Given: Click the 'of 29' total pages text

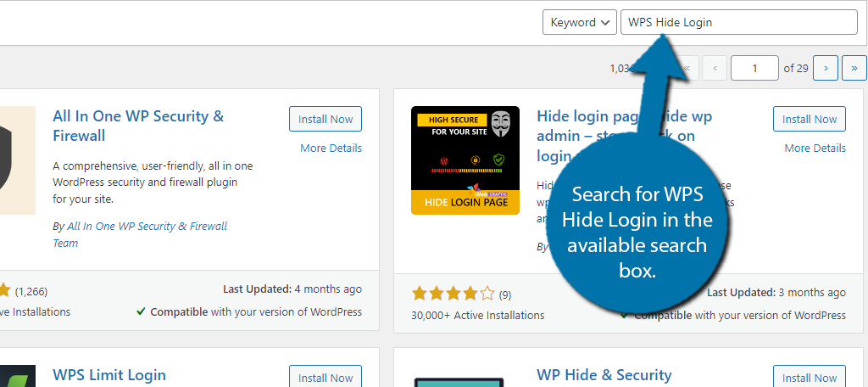Looking at the screenshot, I should [x=796, y=69].
